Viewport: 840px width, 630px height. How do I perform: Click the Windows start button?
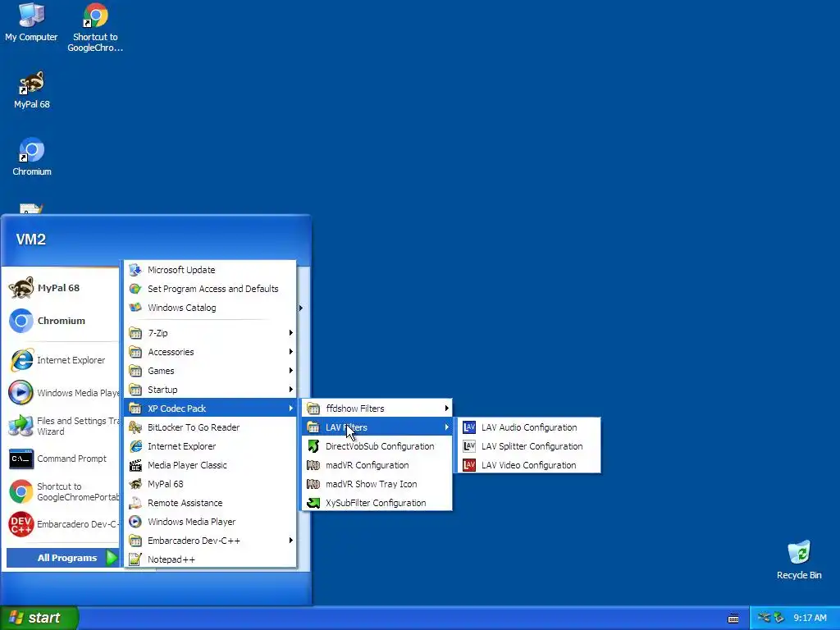[39, 618]
